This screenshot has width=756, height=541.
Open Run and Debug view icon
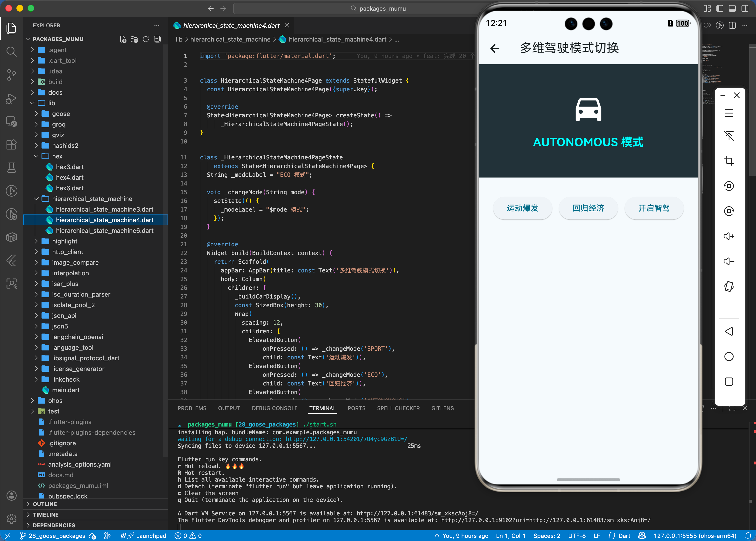11,98
